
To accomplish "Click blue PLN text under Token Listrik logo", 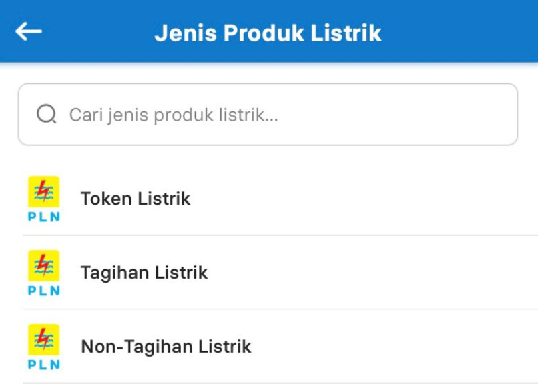I will point(44,217).
